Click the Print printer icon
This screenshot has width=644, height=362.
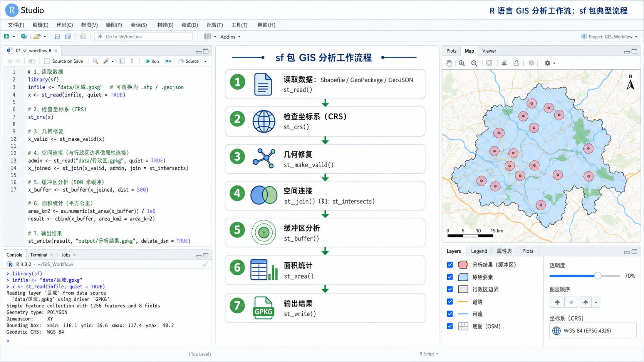[83, 37]
